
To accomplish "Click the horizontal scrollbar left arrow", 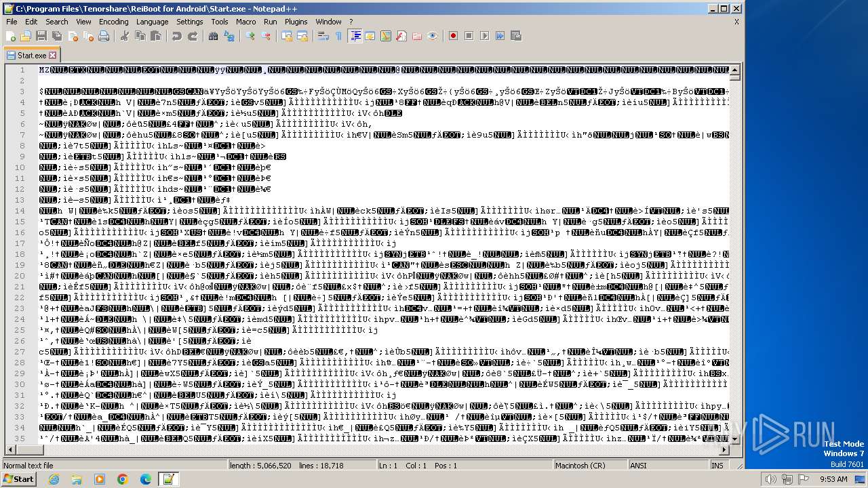I will [x=9, y=449].
